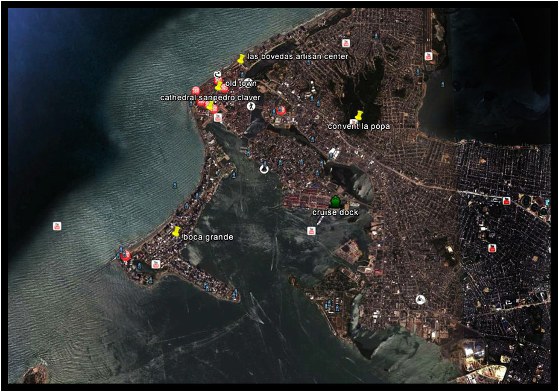
Task: Open YouTube video icon just below cruise dock
Action: (311, 230)
